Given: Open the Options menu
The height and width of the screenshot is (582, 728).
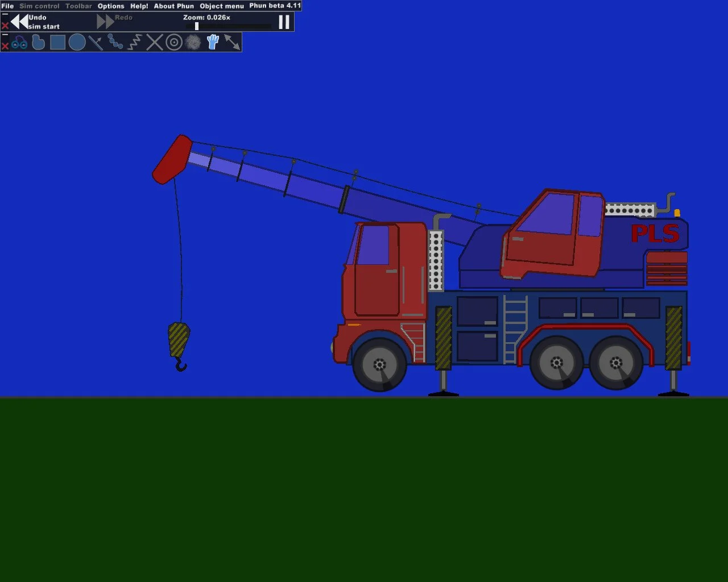Looking at the screenshot, I should 111,6.
